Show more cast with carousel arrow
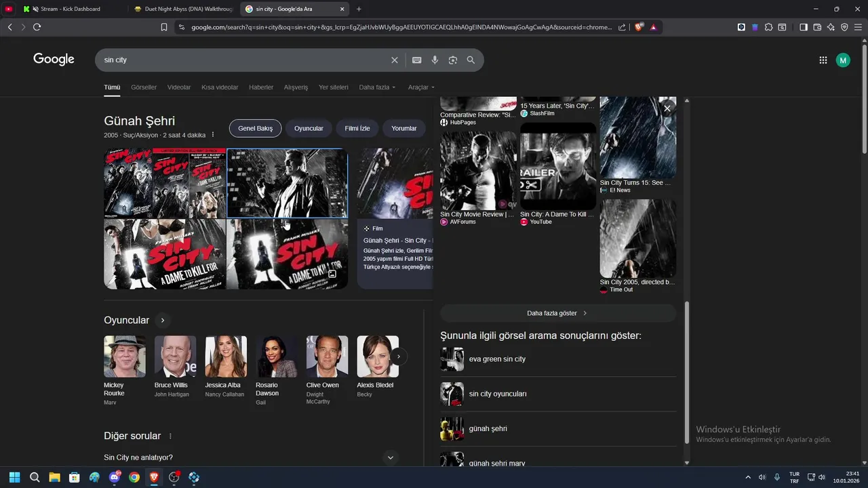 point(399,357)
